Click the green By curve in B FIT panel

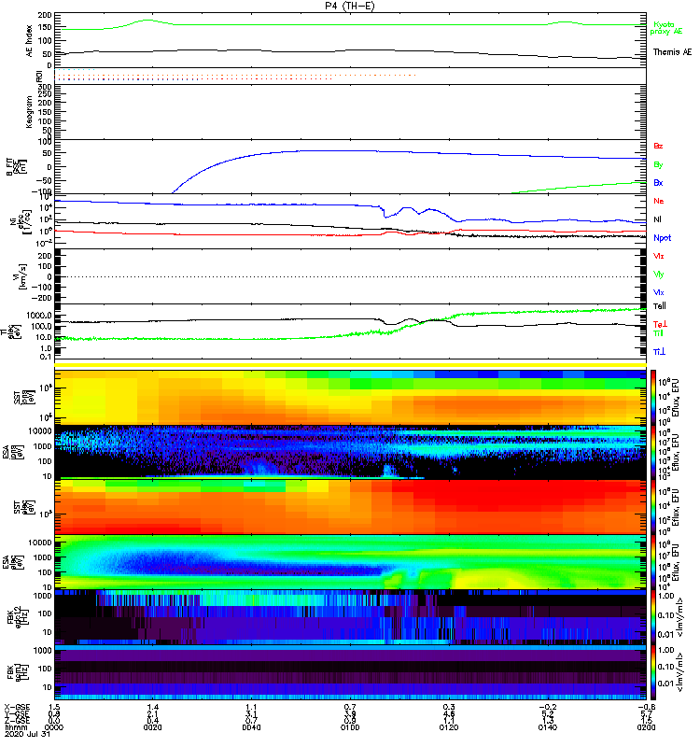579,188
